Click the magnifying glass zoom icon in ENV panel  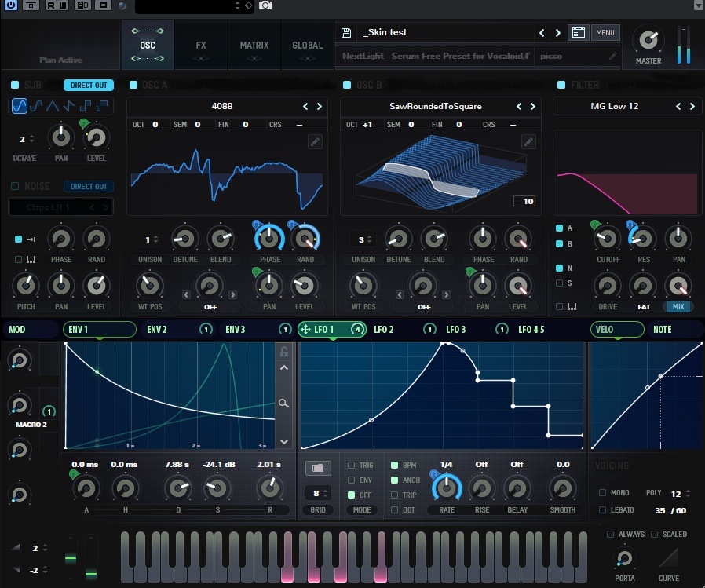point(284,403)
